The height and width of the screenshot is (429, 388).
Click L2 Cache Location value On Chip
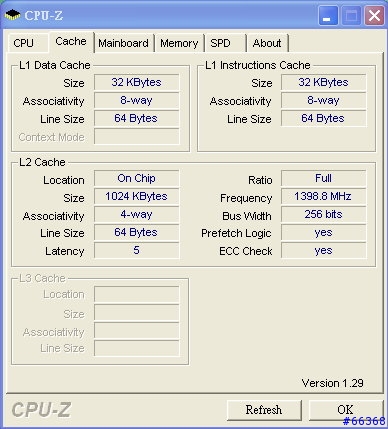[137, 178]
